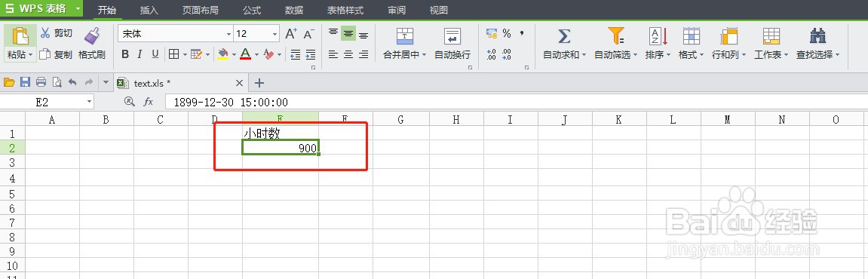The width and height of the screenshot is (868, 279).
Task: Click the Copy (复制) button
Action: 56,54
